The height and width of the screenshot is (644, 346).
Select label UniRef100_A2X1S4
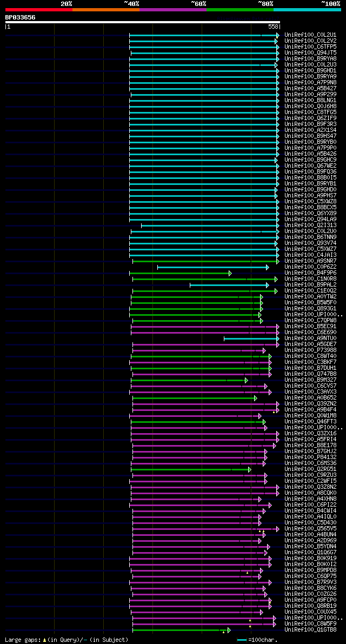click(x=310, y=131)
